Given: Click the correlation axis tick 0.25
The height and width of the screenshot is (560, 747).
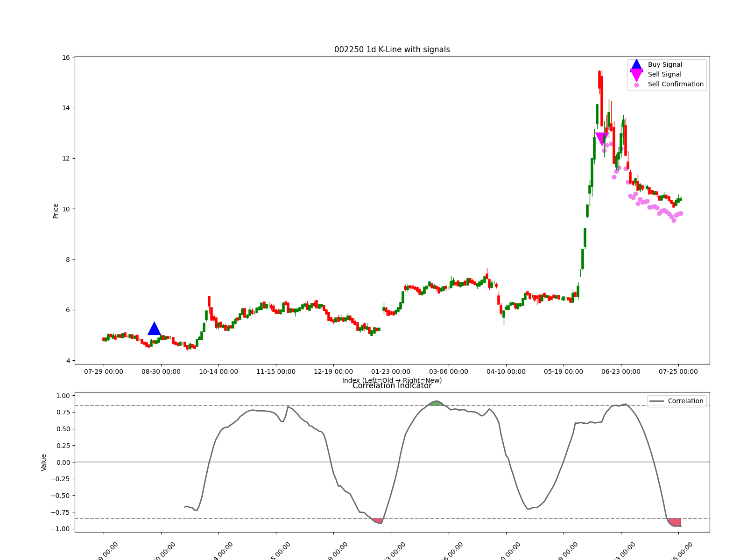Looking at the screenshot, I should tap(63, 446).
